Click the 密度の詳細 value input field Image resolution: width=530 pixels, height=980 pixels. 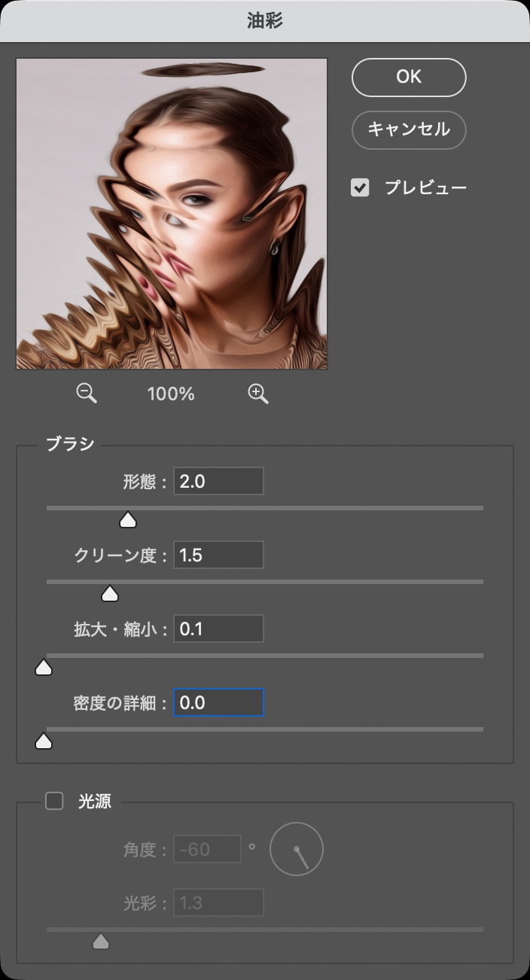[x=218, y=702]
